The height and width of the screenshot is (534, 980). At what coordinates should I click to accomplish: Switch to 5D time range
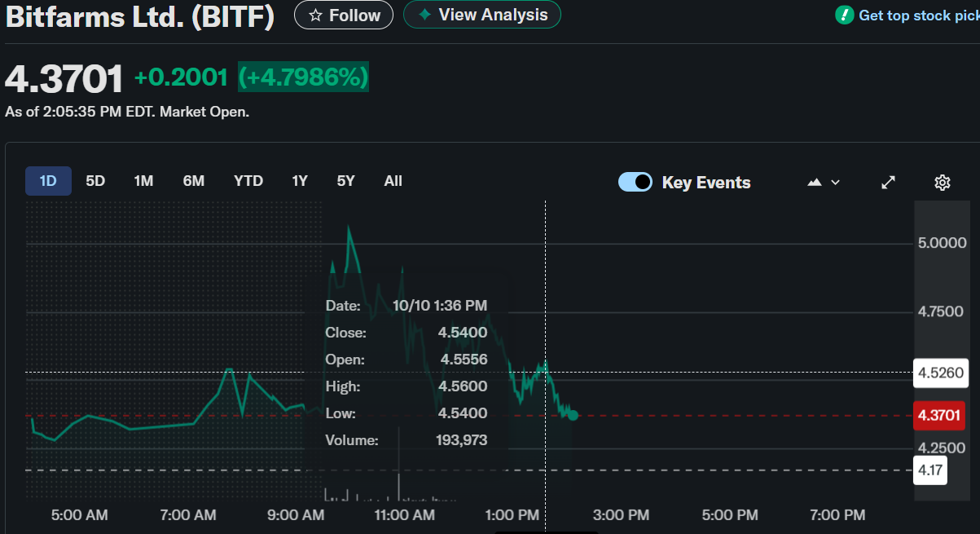(95, 181)
